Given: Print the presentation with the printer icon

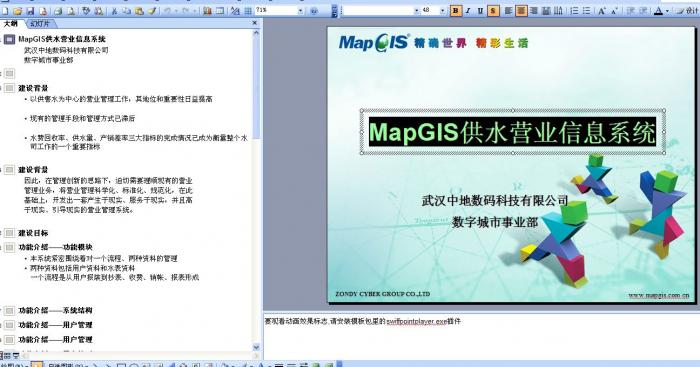Looking at the screenshot, I should (58, 11).
